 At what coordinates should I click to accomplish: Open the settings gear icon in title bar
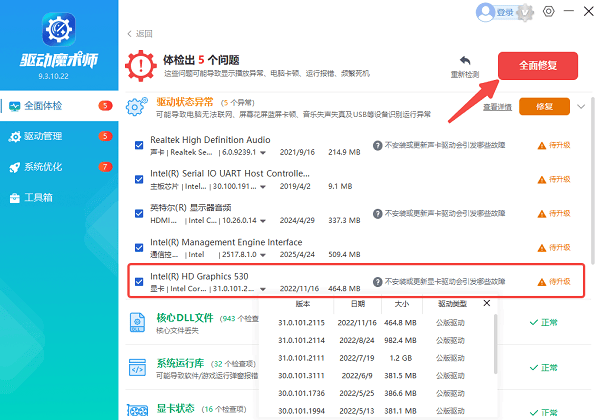(x=549, y=11)
